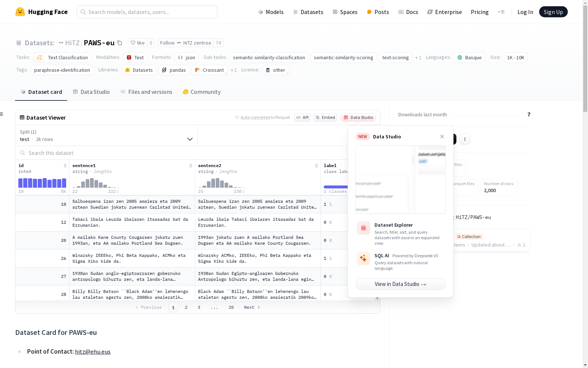Select the Text Classification task tag
588x368 pixels.
pos(62,57)
